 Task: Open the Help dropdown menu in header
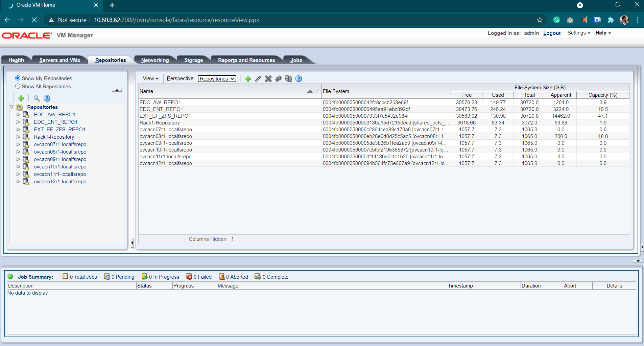coord(603,33)
